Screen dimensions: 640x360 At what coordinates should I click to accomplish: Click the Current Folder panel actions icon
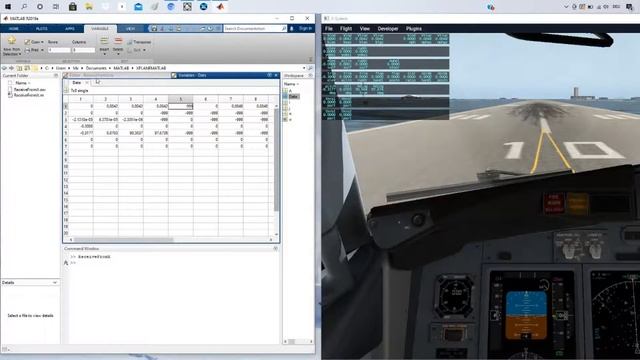(x=56, y=76)
